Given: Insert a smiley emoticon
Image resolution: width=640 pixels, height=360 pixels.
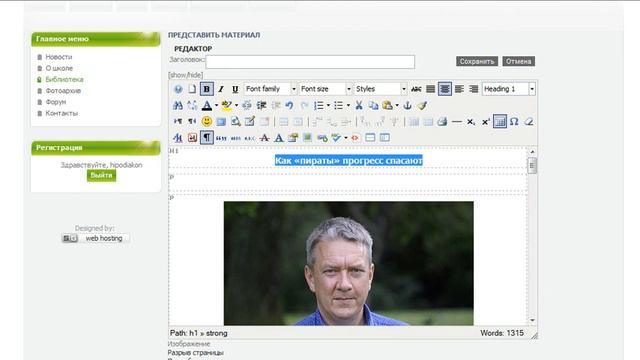Looking at the screenshot, I should pos(207,121).
